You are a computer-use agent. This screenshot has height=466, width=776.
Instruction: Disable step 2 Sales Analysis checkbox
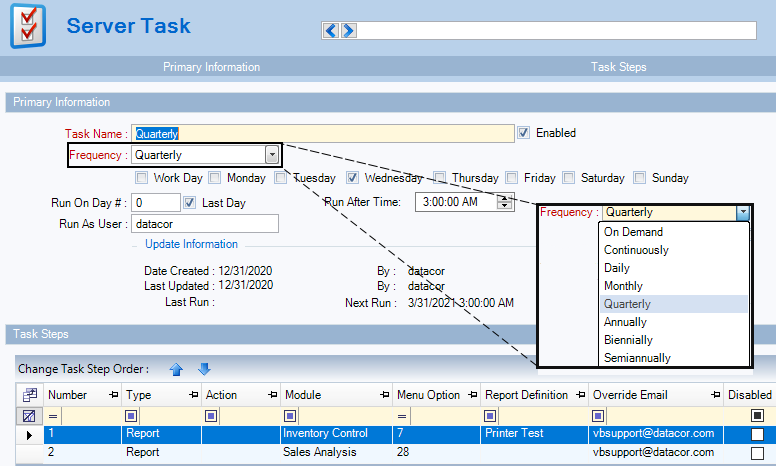coord(757,453)
